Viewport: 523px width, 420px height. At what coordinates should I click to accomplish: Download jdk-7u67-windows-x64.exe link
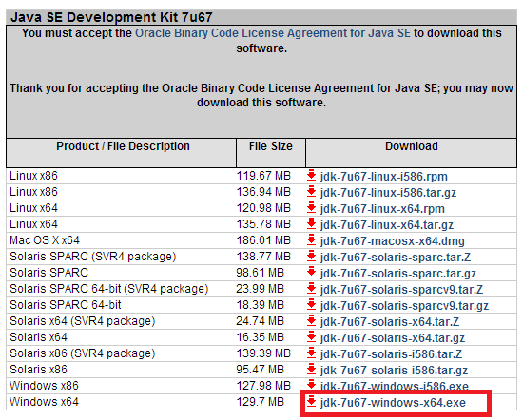pyautogui.click(x=393, y=403)
